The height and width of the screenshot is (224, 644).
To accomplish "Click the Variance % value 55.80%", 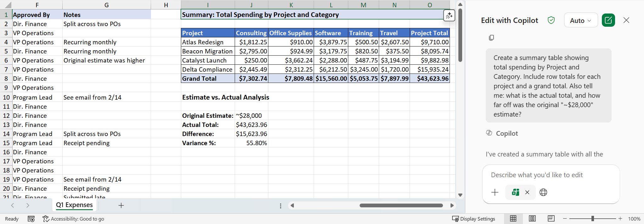I will tap(251, 143).
